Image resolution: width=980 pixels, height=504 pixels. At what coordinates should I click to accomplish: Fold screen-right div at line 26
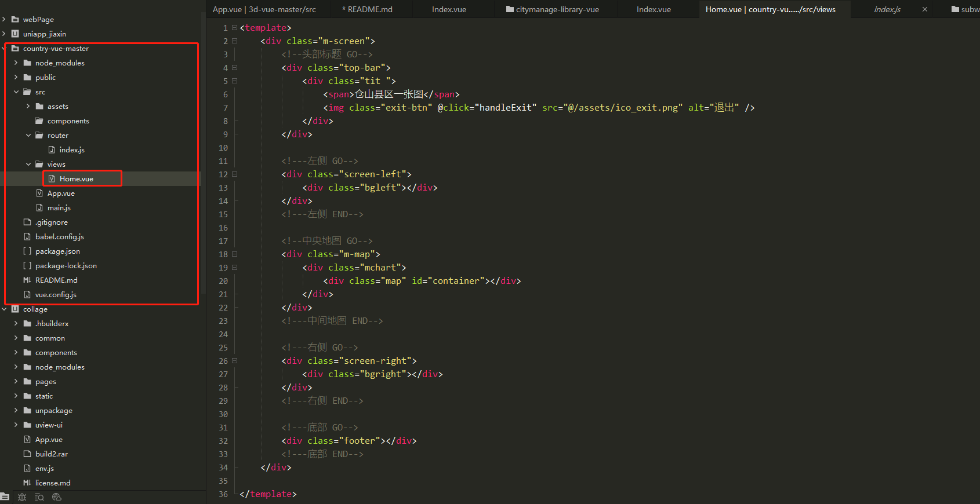[x=234, y=361]
